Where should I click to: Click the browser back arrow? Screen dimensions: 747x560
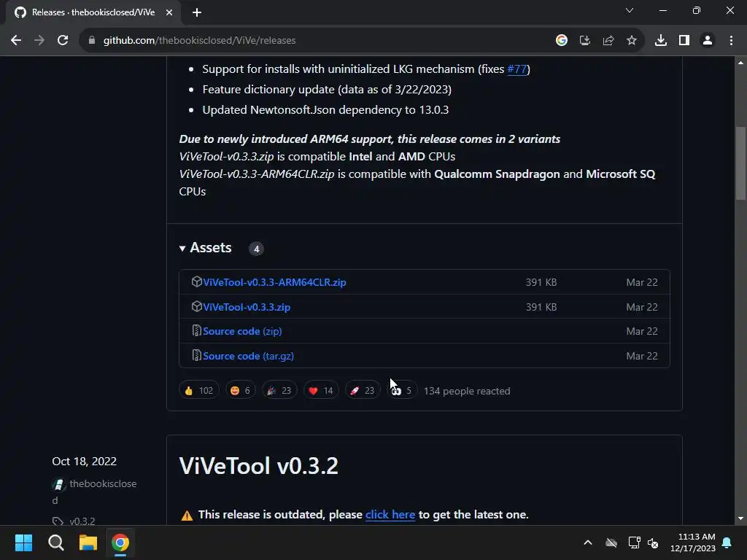[x=16, y=41]
